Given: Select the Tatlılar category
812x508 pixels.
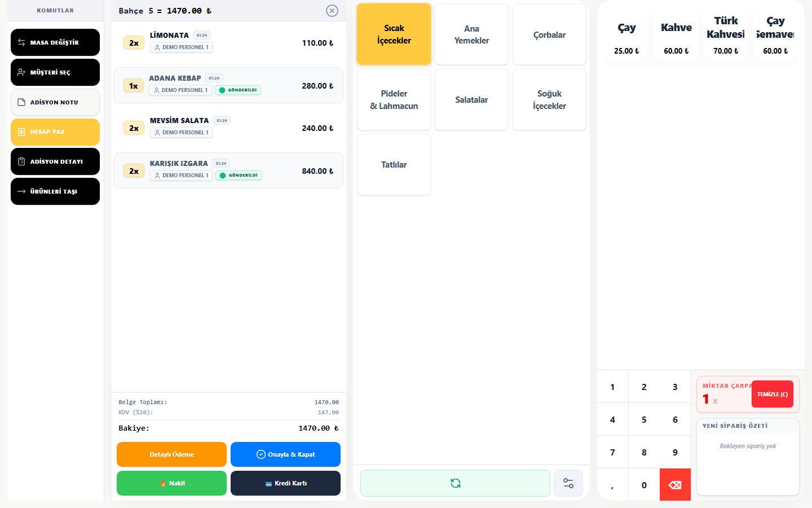Looking at the screenshot, I should (x=394, y=165).
